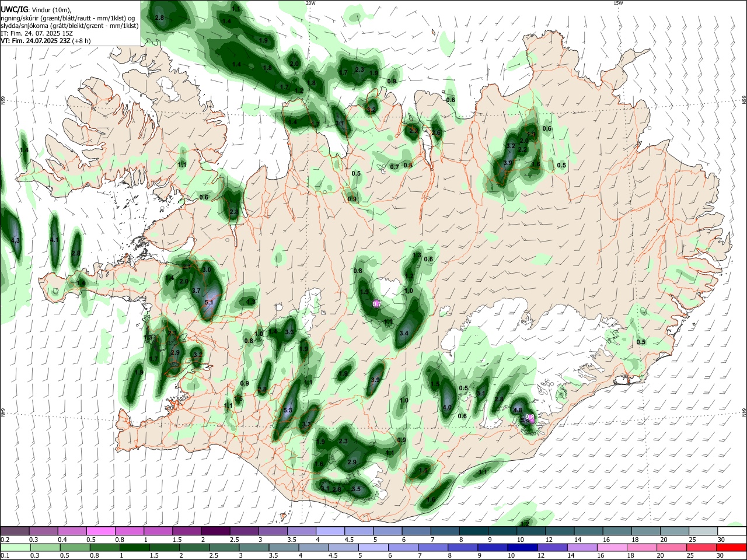Screen dimensions: 747x560
Task: Click the '20W' longitude label
Action: (x=310, y=3)
